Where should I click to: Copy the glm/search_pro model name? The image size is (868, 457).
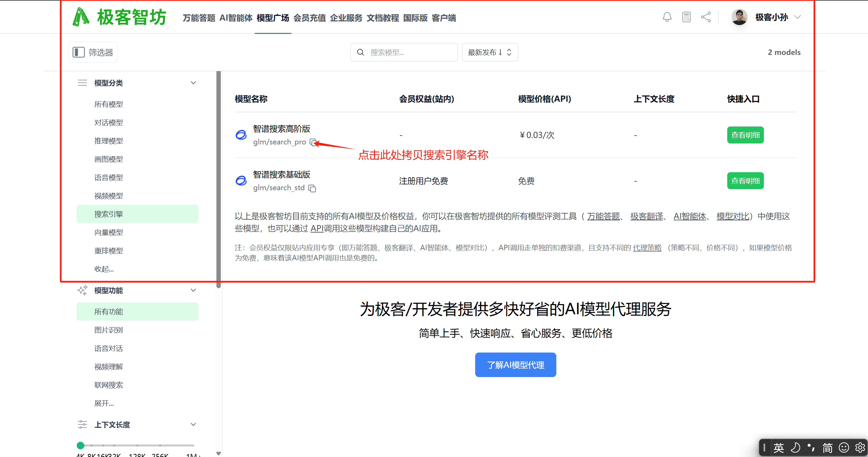(x=313, y=142)
